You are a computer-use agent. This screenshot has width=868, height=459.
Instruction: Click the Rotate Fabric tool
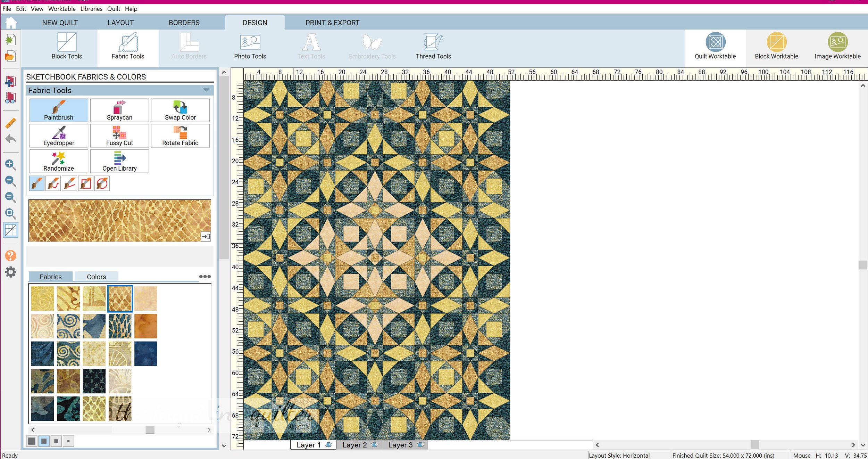(180, 136)
